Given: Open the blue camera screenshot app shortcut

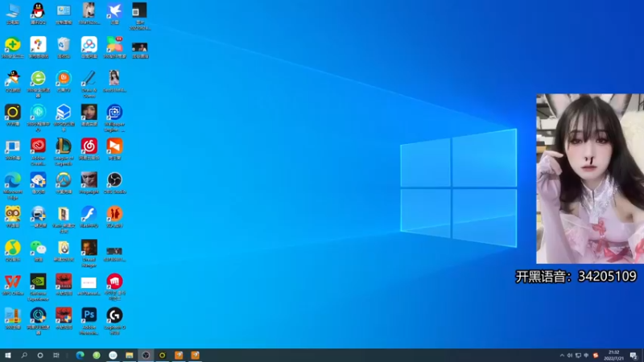Looking at the screenshot, I should [x=114, y=117].
